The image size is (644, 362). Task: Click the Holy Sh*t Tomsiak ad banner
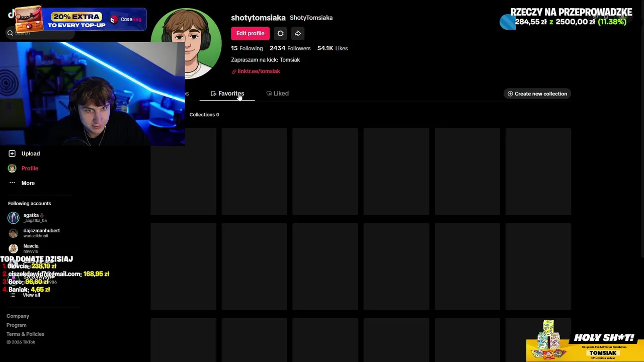pyautogui.click(x=585, y=341)
